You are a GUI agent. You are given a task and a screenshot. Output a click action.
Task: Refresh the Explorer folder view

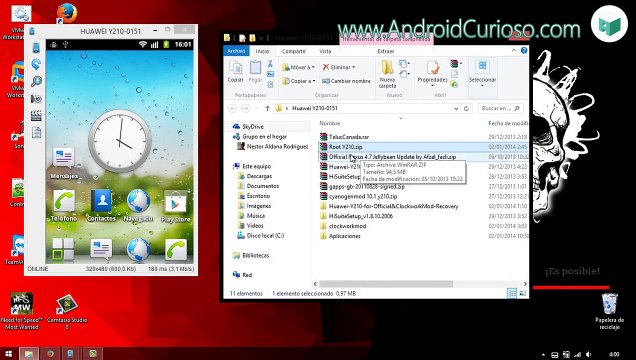tap(466, 108)
